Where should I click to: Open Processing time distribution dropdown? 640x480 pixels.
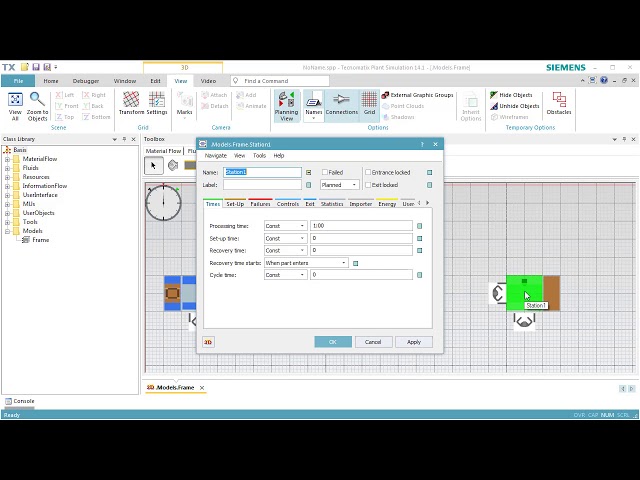coord(285,226)
